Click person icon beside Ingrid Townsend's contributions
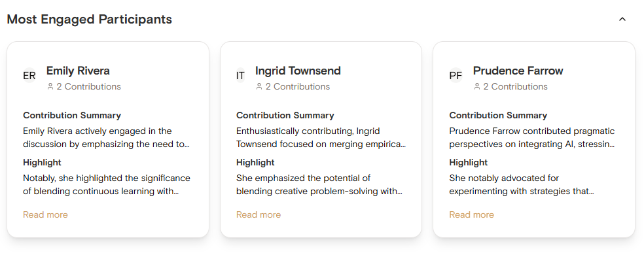The width and height of the screenshot is (644, 253). 259,86
